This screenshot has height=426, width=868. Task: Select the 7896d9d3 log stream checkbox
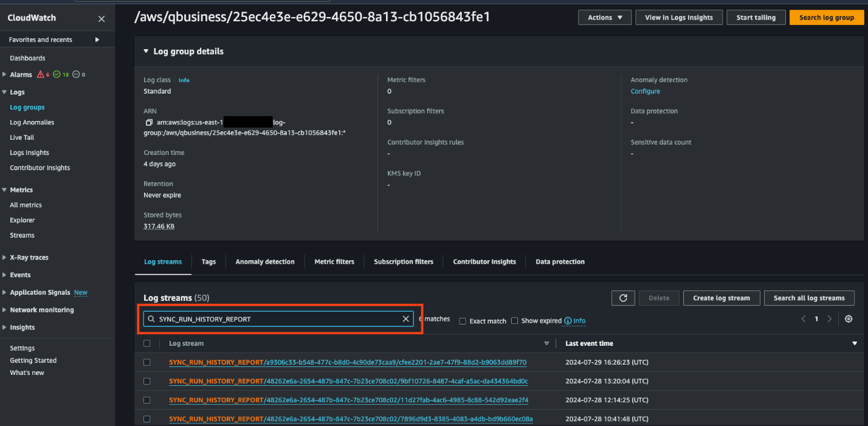tap(146, 419)
